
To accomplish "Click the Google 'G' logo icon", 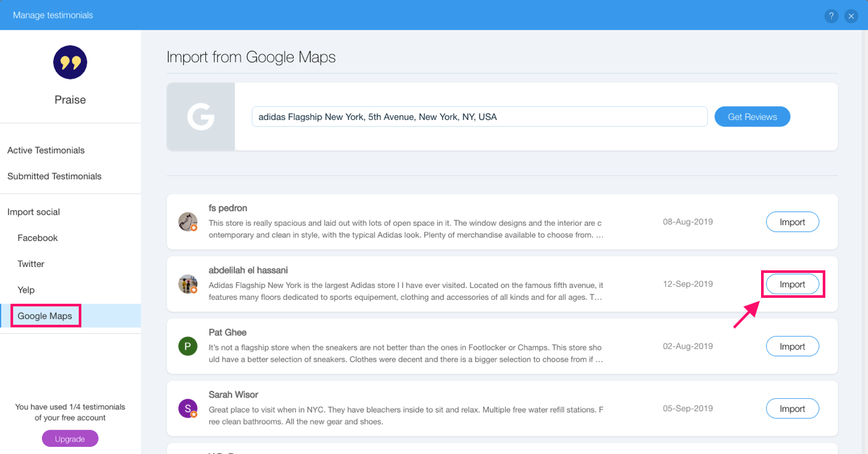I will pyautogui.click(x=201, y=116).
